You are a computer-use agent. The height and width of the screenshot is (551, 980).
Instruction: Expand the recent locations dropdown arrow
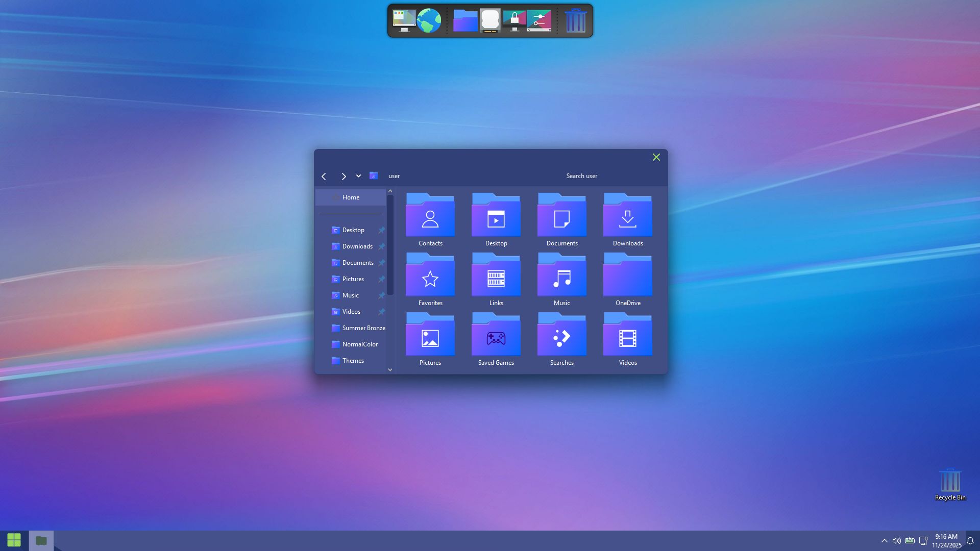tap(358, 176)
